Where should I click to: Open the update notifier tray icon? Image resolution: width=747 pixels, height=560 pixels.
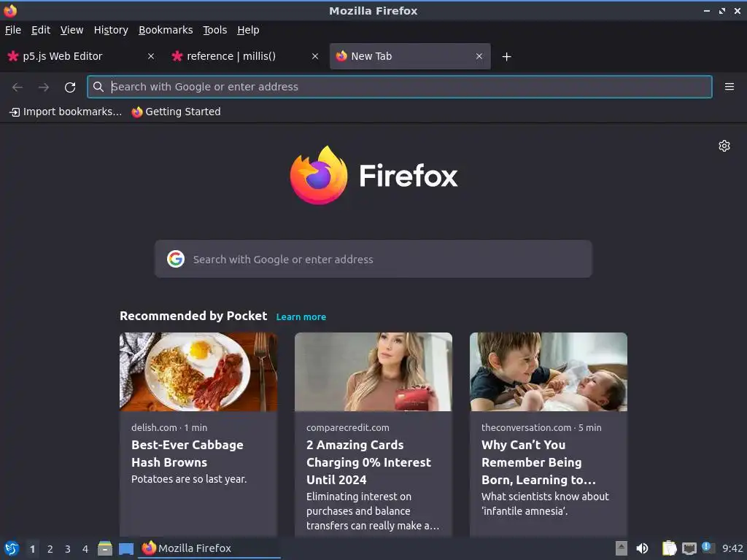(x=708, y=548)
